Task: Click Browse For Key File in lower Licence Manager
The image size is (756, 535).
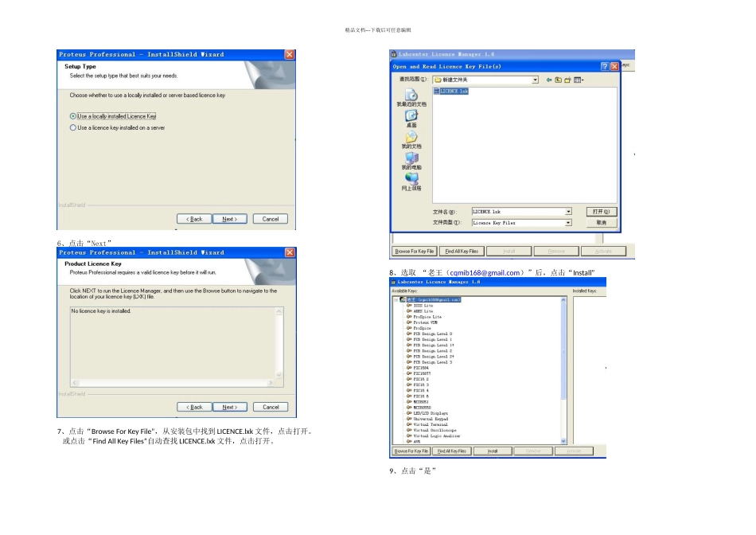Action: point(411,451)
